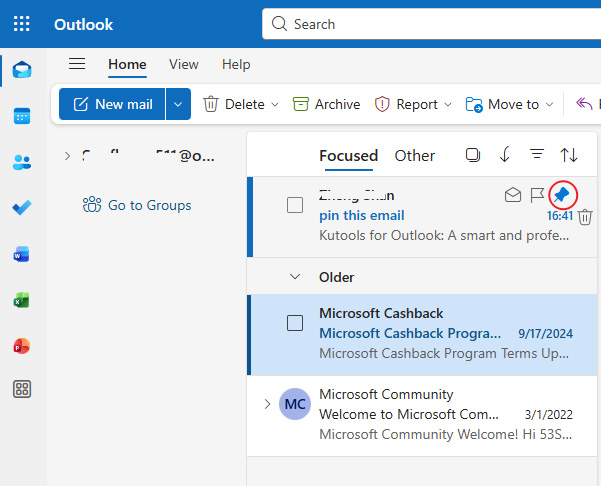Image resolution: width=601 pixels, height=486 pixels.
Task: Open the Microsoft Cashback Program email
Action: (x=422, y=335)
